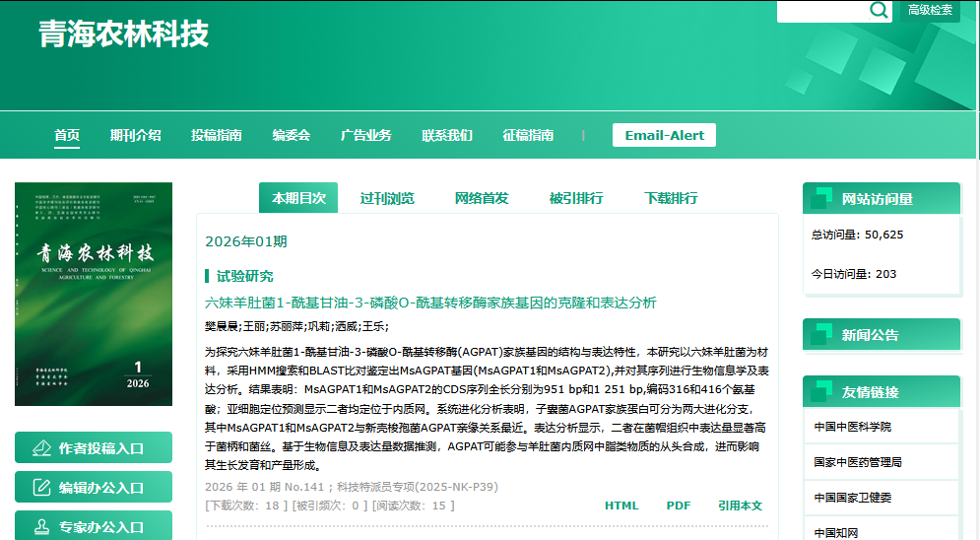Viewport: 980px width, 540px height.
Task: Open 中国知网 link
Action: coord(835,532)
